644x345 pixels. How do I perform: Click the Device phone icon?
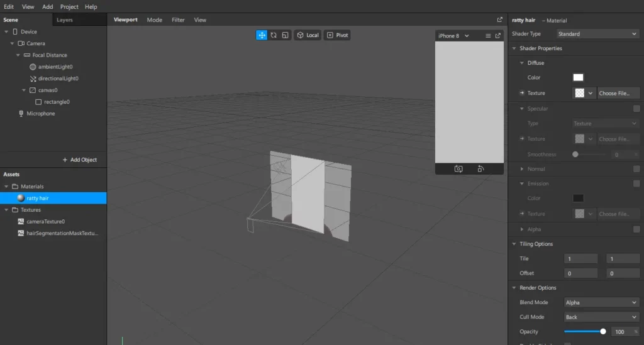click(x=15, y=31)
